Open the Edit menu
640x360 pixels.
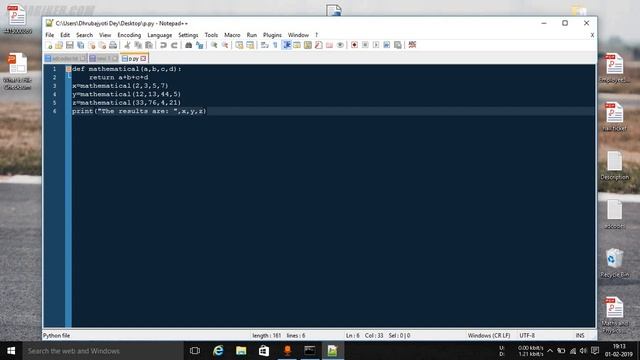tap(65, 35)
